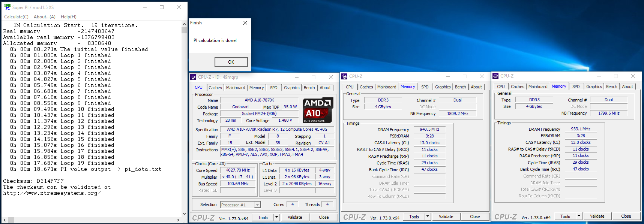Open Tools dropdown arrow in left CPU-Z

tap(276, 217)
